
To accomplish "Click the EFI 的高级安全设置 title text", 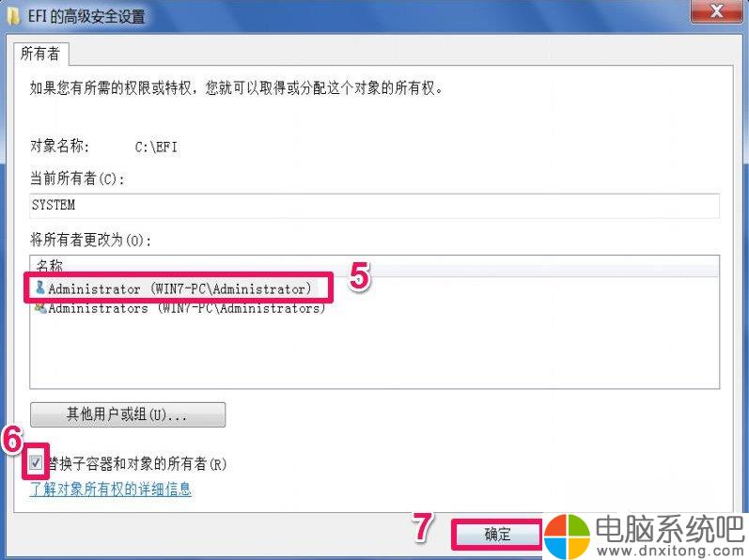I will click(x=86, y=17).
